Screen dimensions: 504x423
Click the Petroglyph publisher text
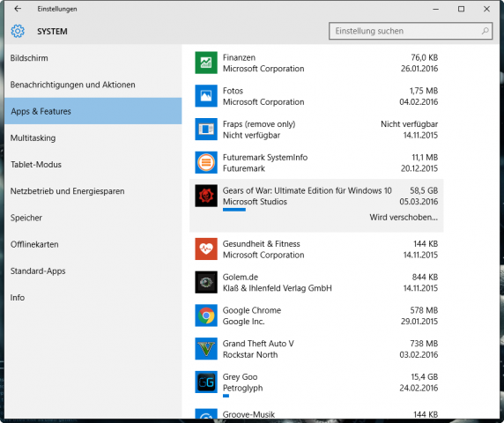pos(242,389)
